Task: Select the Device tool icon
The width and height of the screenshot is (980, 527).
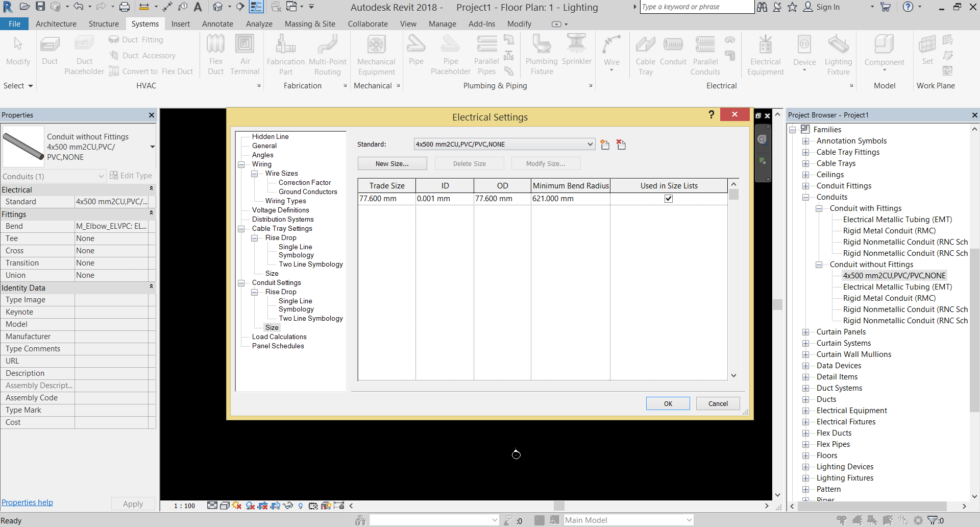Action: pyautogui.click(x=804, y=44)
